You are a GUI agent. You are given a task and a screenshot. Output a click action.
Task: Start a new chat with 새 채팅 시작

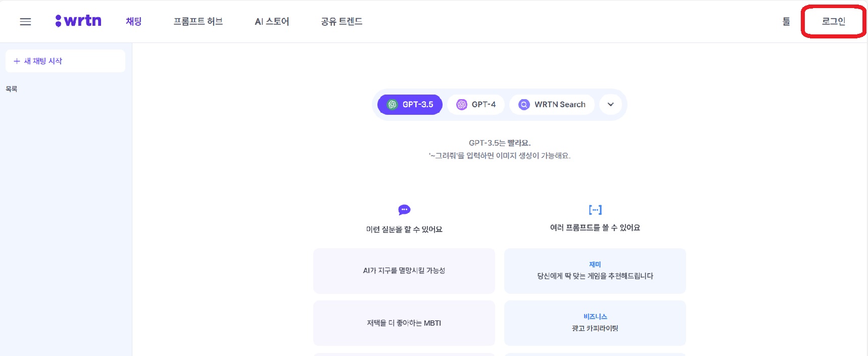65,61
